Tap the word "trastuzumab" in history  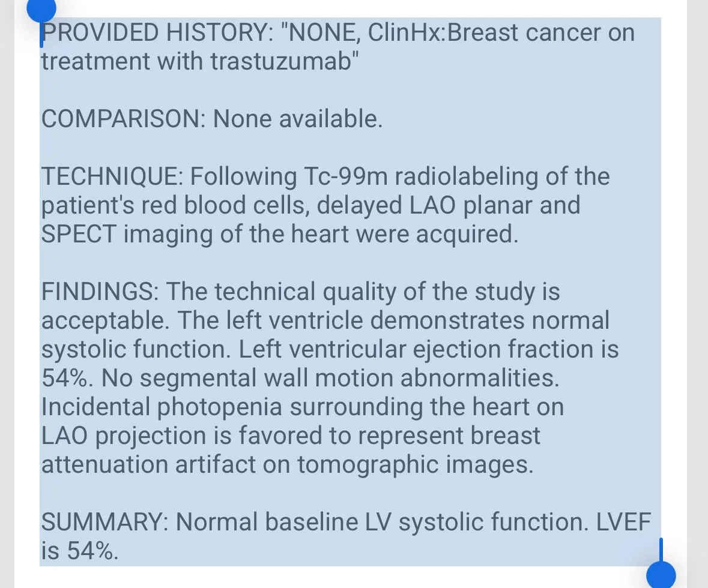[x=281, y=61]
